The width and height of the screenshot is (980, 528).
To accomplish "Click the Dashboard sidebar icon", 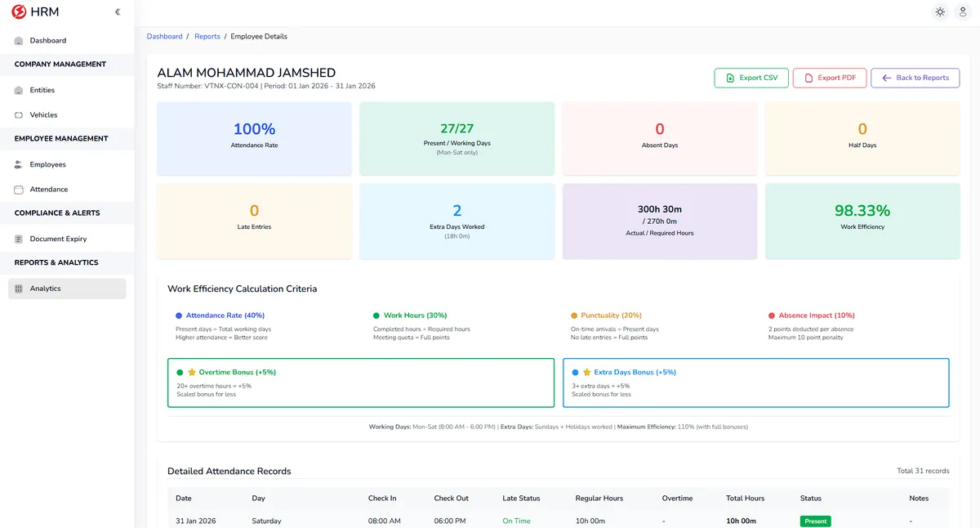I will 19,41.
